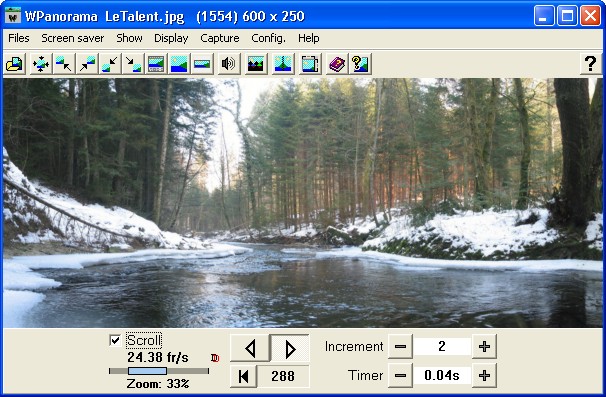Click the image-at-bottom-right arrow icon
Image resolution: width=606 pixels, height=397 pixels.
point(133,64)
